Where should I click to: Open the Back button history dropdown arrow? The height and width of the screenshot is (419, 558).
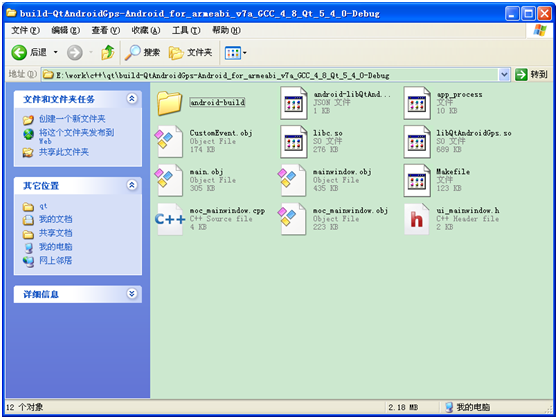click(56, 53)
